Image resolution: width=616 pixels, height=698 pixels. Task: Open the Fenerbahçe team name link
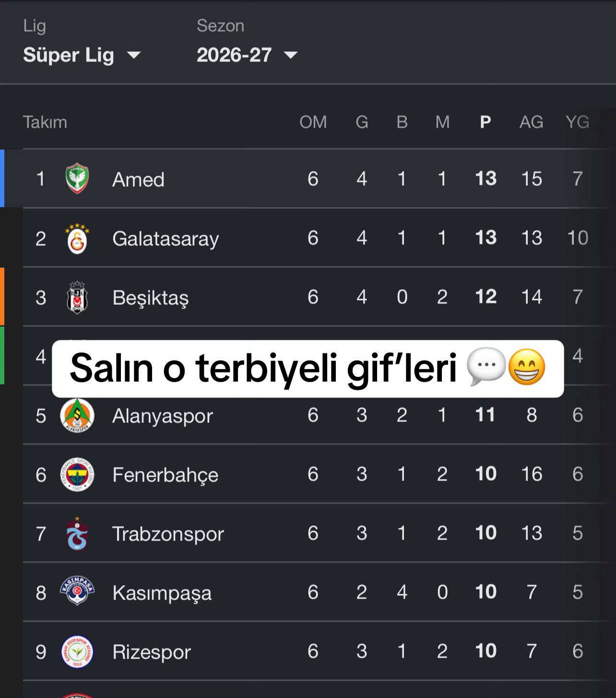tap(166, 475)
